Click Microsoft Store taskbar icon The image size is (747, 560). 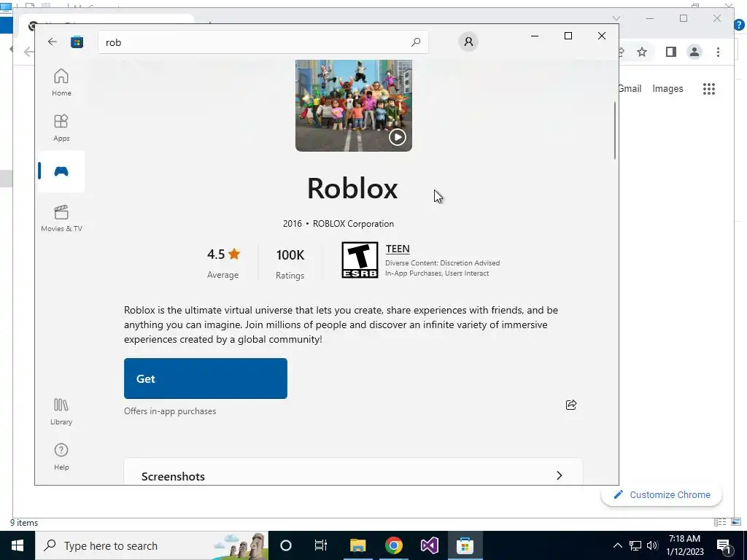pyautogui.click(x=465, y=545)
